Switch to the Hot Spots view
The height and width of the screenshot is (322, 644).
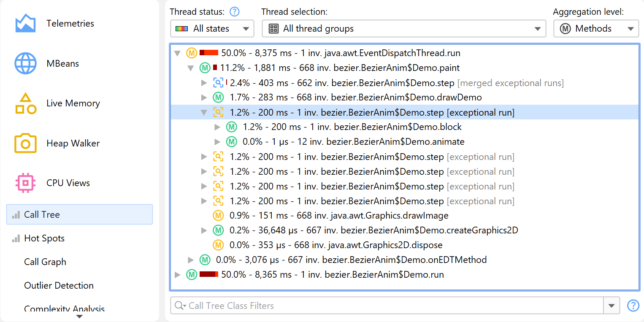coord(44,238)
